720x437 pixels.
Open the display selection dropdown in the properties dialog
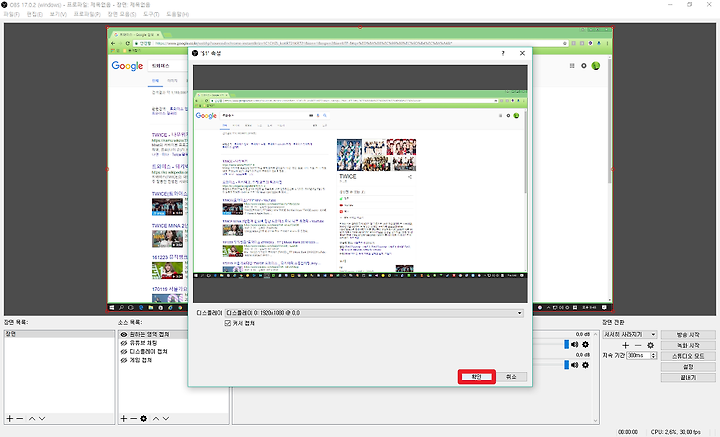click(x=374, y=313)
